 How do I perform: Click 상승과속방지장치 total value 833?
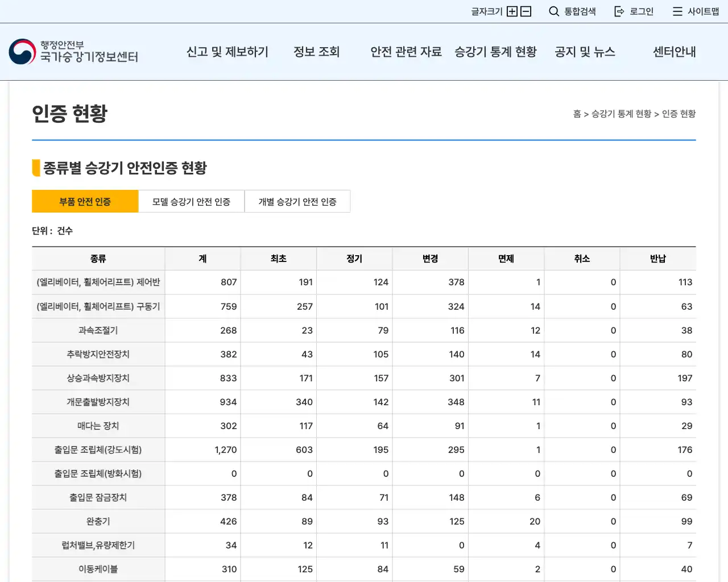click(229, 378)
